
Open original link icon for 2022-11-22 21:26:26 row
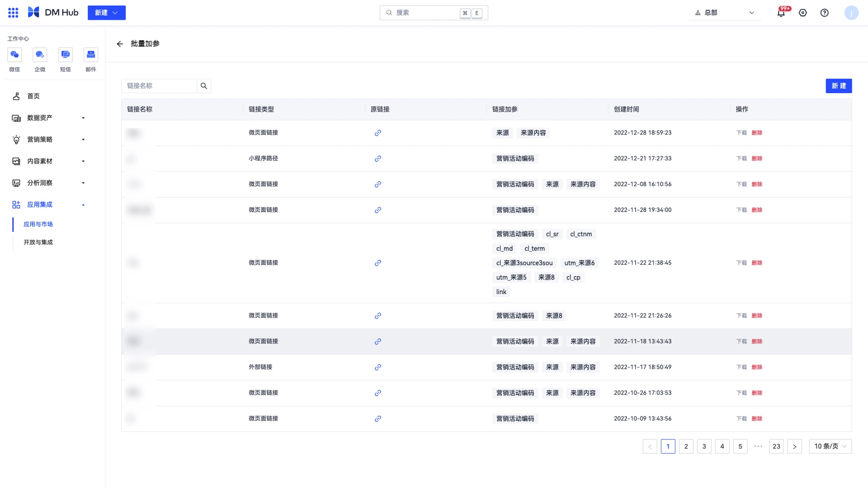click(378, 316)
